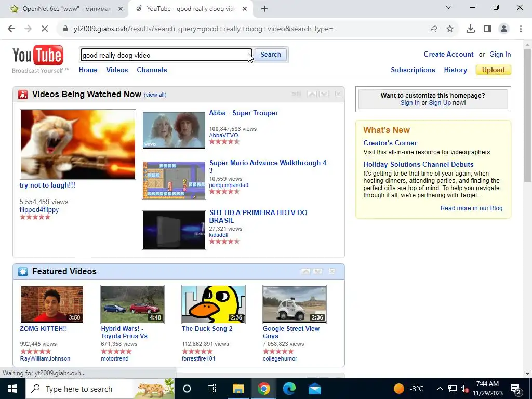Screen dimensions: 532x399
Task: Move Featured Videos module down
Action: [x=318, y=271]
